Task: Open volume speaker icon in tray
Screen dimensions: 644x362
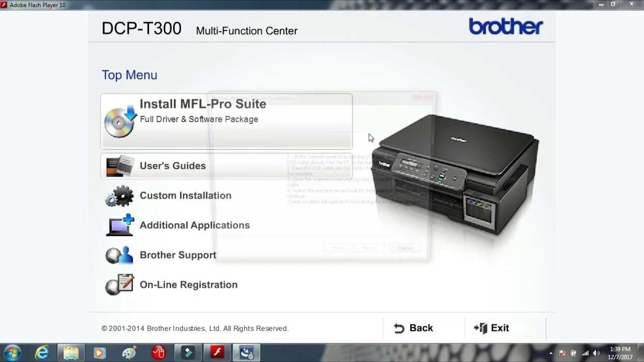Action: [x=596, y=353]
